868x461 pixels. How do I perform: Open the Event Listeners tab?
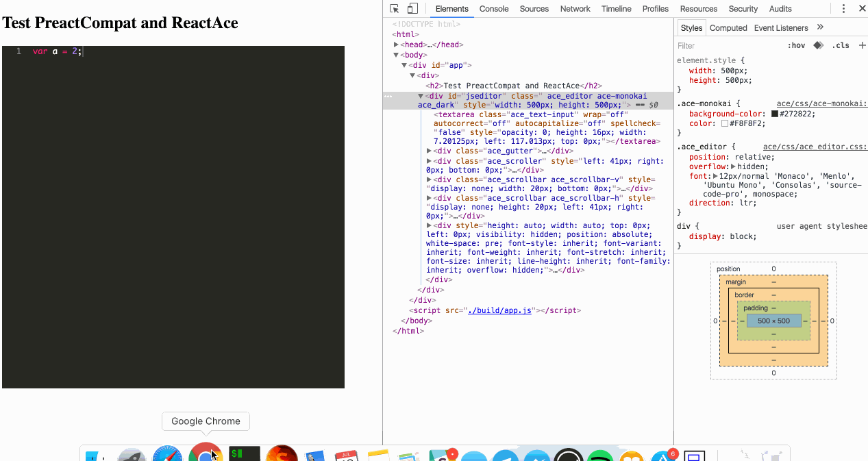coord(781,28)
